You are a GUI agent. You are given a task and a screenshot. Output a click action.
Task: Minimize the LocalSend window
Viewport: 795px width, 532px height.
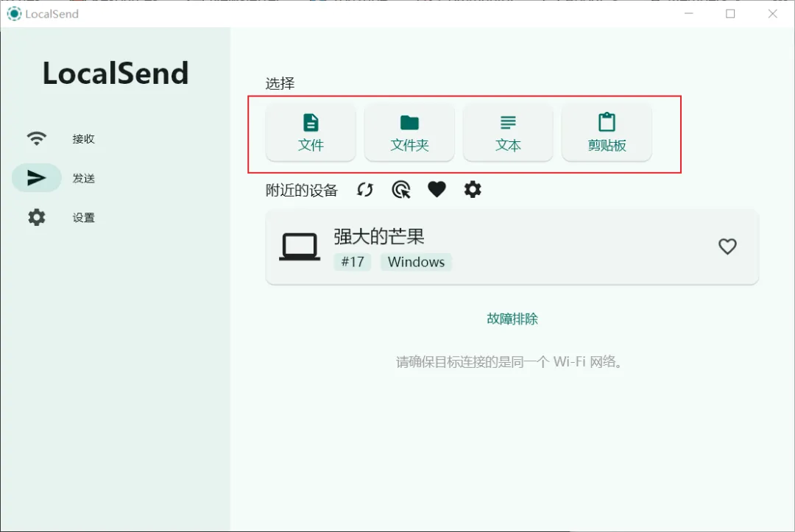688,14
